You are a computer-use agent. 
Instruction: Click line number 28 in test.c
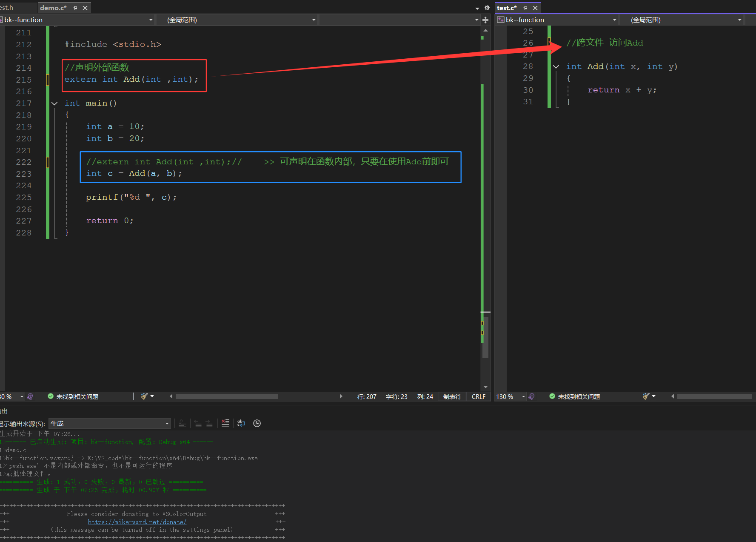pos(528,67)
